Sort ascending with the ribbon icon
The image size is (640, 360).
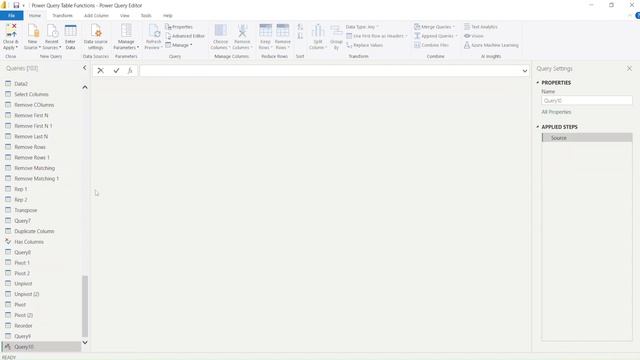[300, 27]
